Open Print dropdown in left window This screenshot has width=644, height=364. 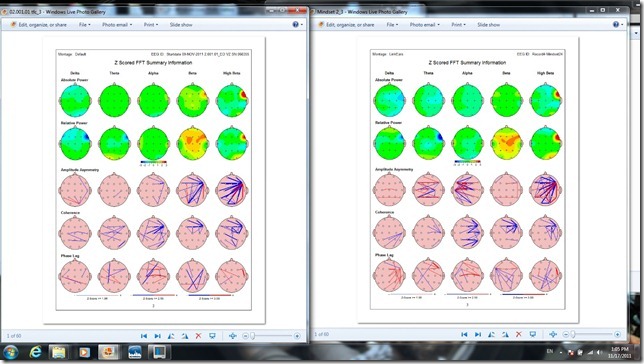point(151,25)
